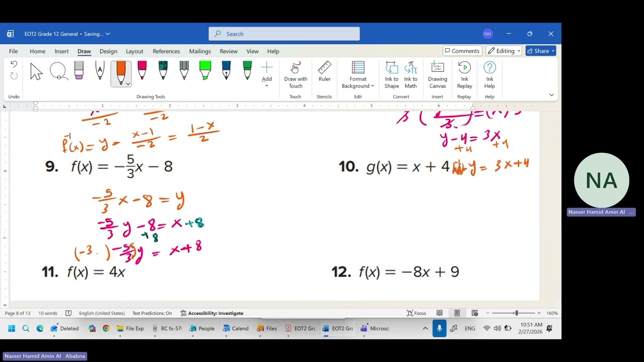The image size is (644, 362).
Task: Open the Share dropdown button
Action: 541,51
